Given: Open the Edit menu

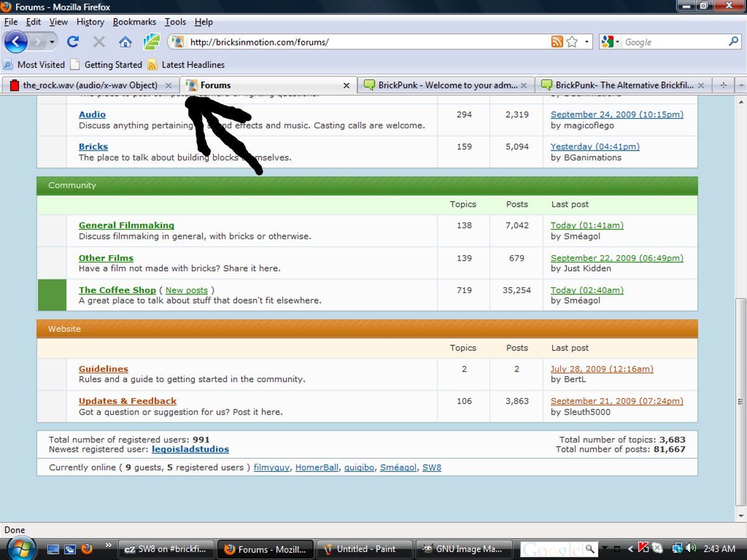Looking at the screenshot, I should coord(33,22).
